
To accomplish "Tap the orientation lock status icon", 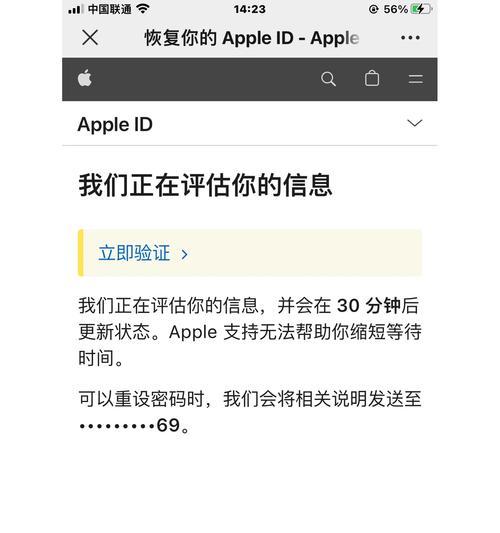I will (374, 9).
